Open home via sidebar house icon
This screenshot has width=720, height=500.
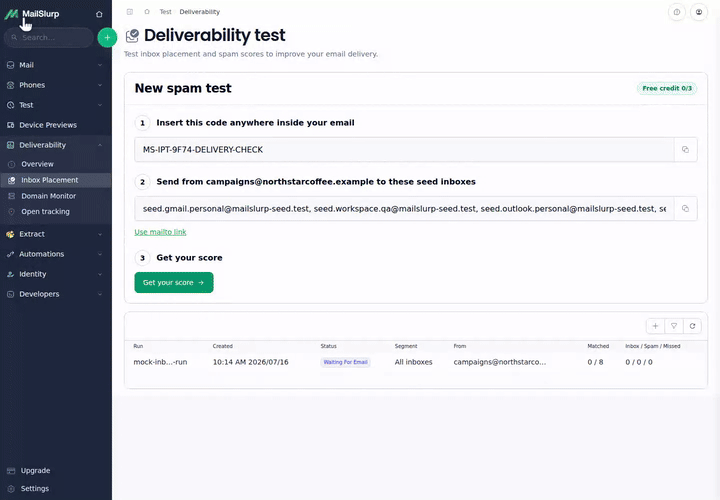click(99, 14)
